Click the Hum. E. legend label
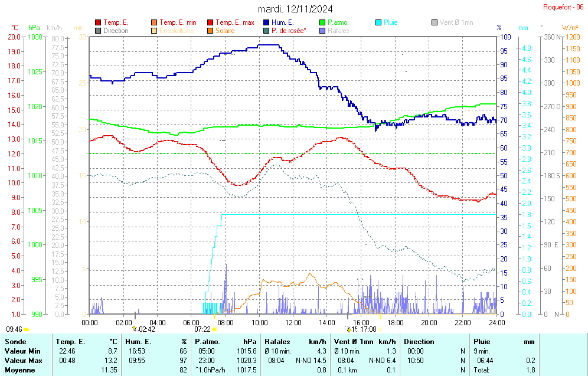 click(x=283, y=22)
